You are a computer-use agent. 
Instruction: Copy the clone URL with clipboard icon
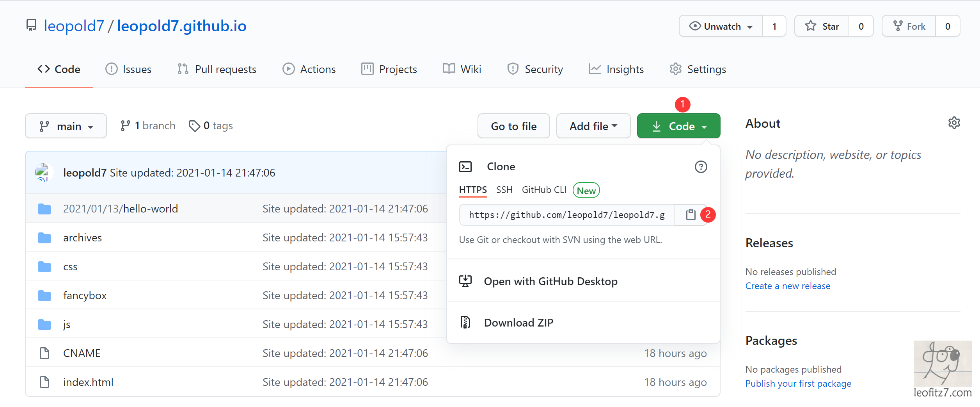691,215
